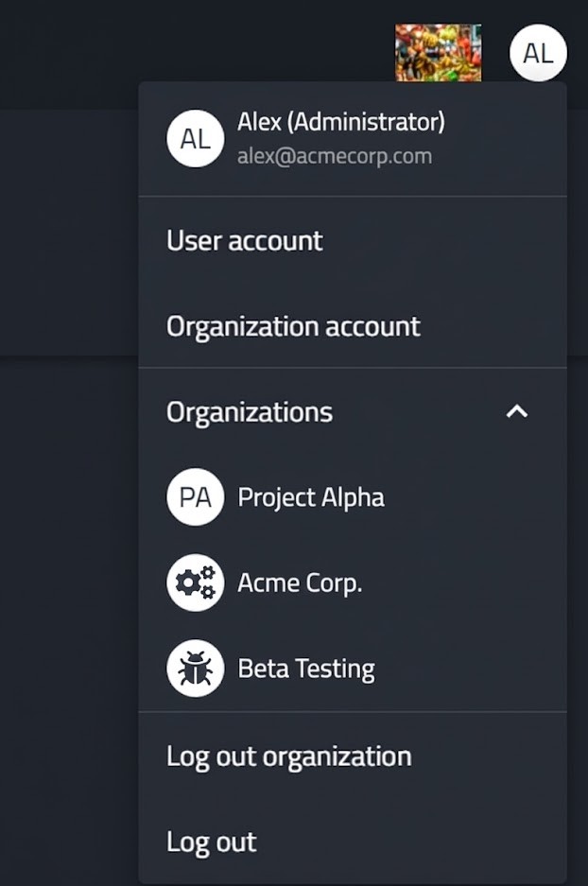The width and height of the screenshot is (588, 886).
Task: Click the PA avatar circle icon
Action: point(196,496)
